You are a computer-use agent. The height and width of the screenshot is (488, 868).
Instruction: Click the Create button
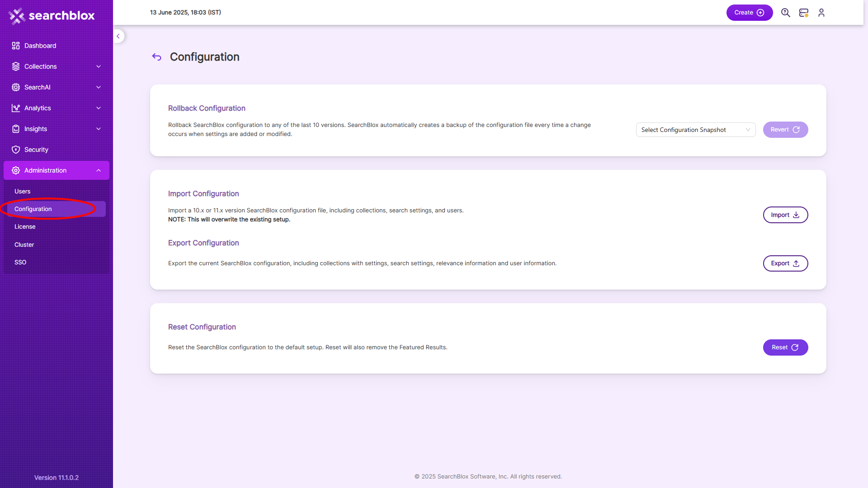(x=750, y=13)
